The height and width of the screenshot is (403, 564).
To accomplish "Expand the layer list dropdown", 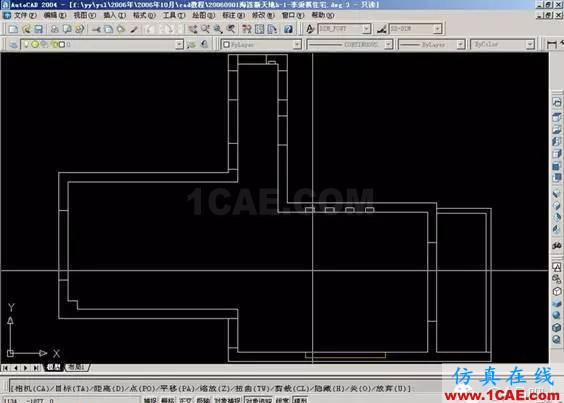I will point(179,45).
